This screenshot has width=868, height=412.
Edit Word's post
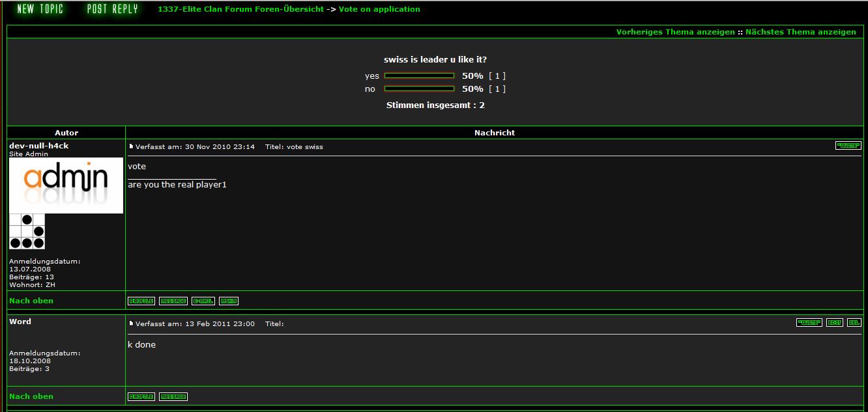(x=834, y=323)
